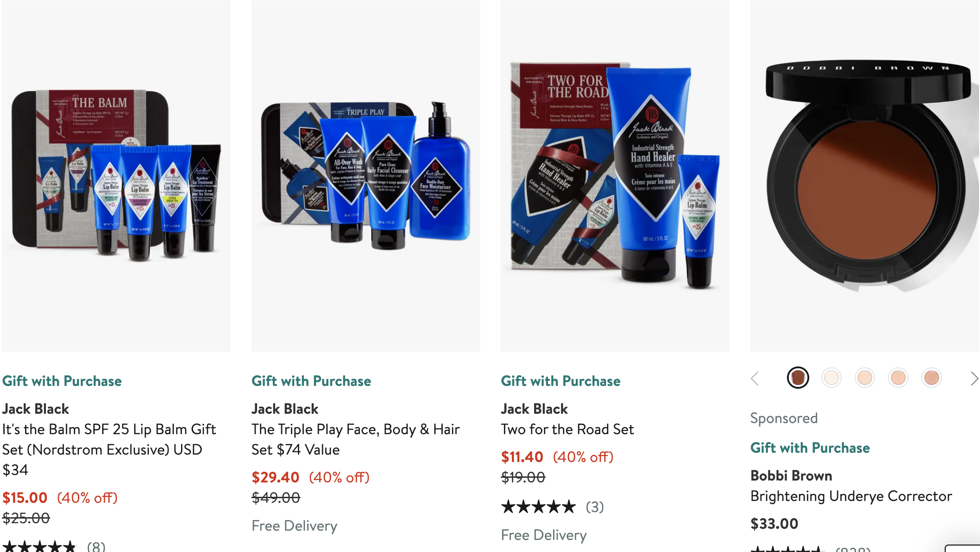Show previous Bobbi Brown shade swatches

[755, 379]
